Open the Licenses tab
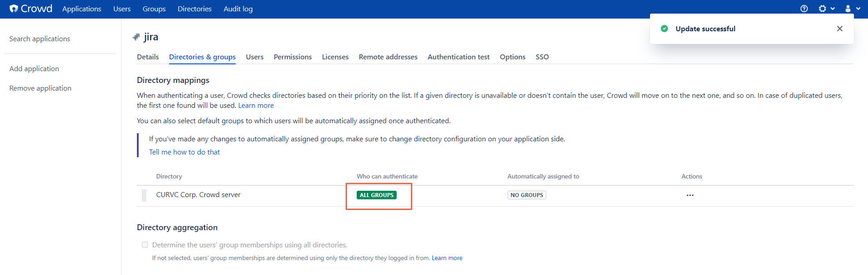Screen dimensions: 868x275 [x=335, y=57]
